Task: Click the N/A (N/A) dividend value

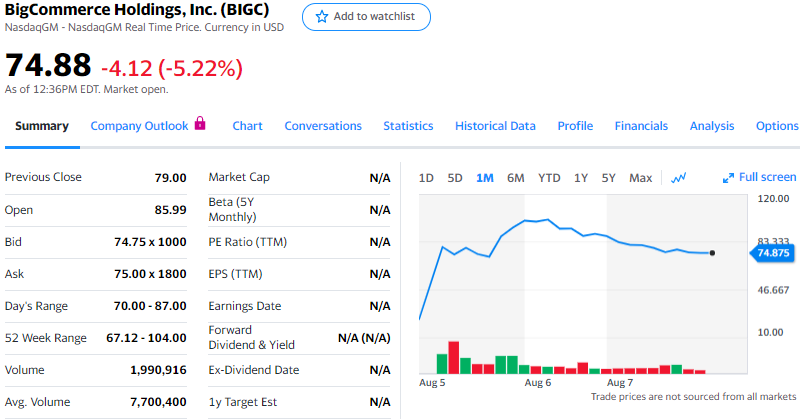Action: coord(364,338)
